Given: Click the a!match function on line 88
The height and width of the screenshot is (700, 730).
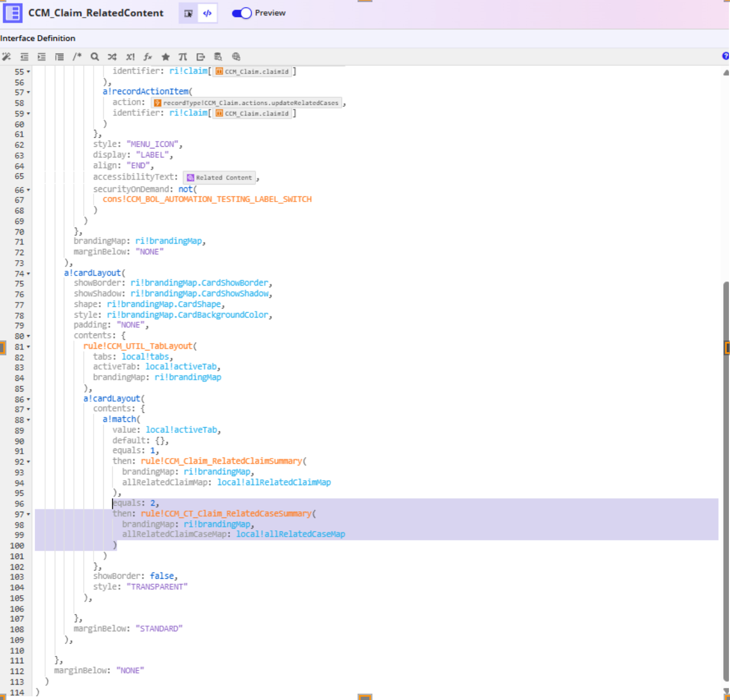Looking at the screenshot, I should pos(119,419).
